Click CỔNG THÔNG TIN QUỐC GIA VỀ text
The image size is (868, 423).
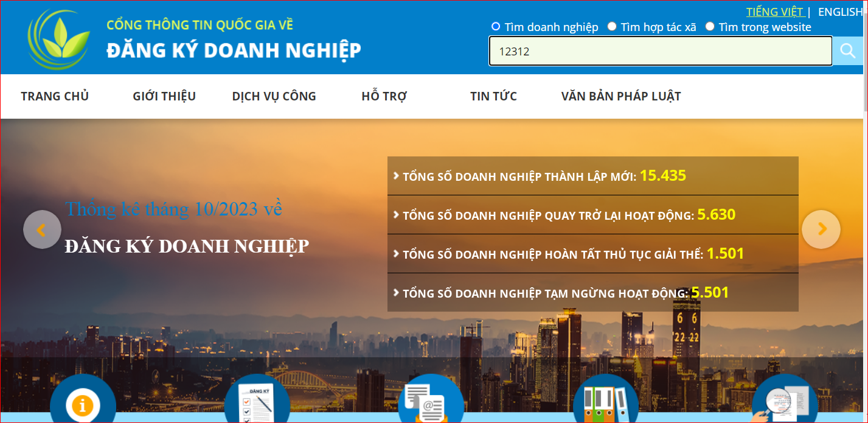pyautogui.click(x=200, y=25)
